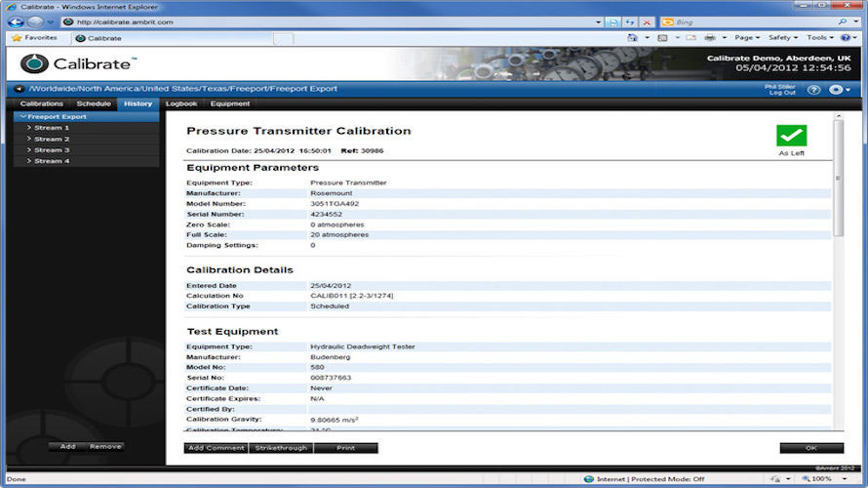Switch to the Schedule tab

tap(94, 103)
